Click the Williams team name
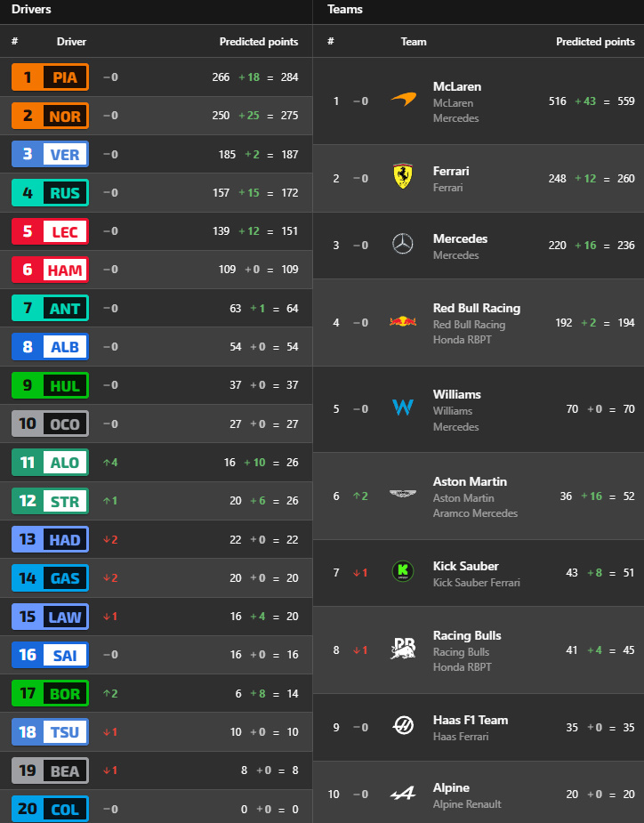Screen dimensions: 644x823 456,394
